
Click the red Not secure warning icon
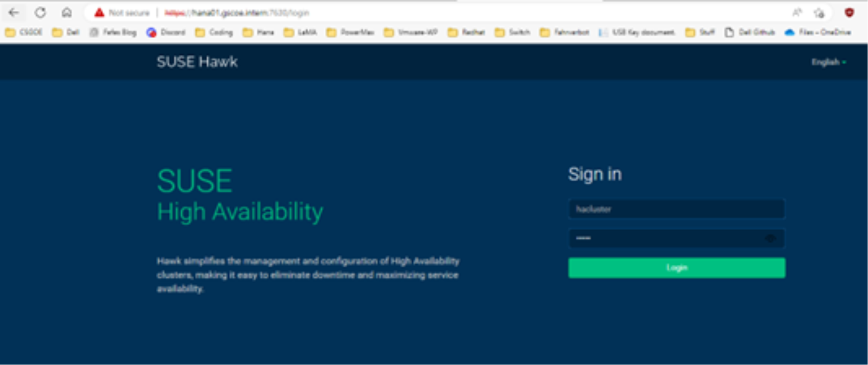coord(99,13)
